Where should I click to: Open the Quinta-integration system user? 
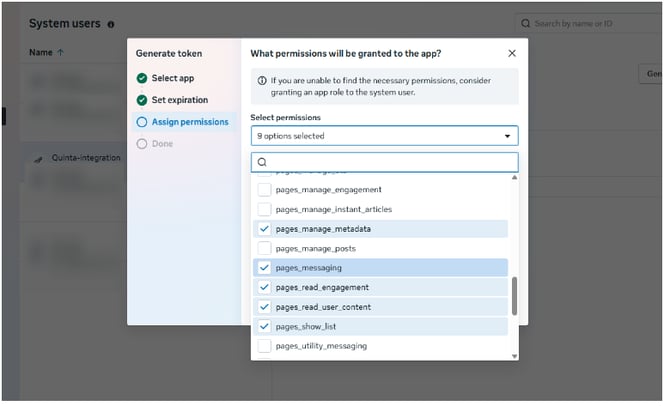pos(87,159)
